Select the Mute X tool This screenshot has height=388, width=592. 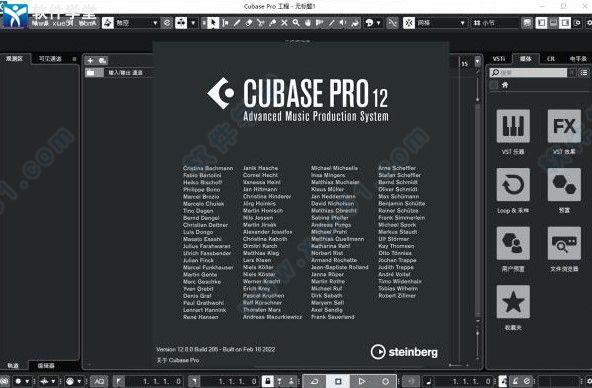[284, 23]
